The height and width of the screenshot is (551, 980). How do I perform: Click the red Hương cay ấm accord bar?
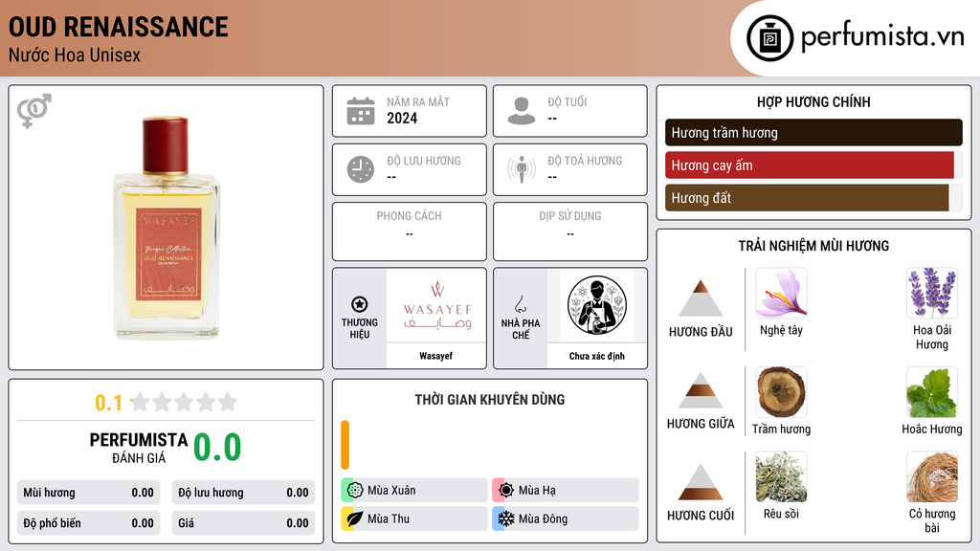tap(810, 165)
